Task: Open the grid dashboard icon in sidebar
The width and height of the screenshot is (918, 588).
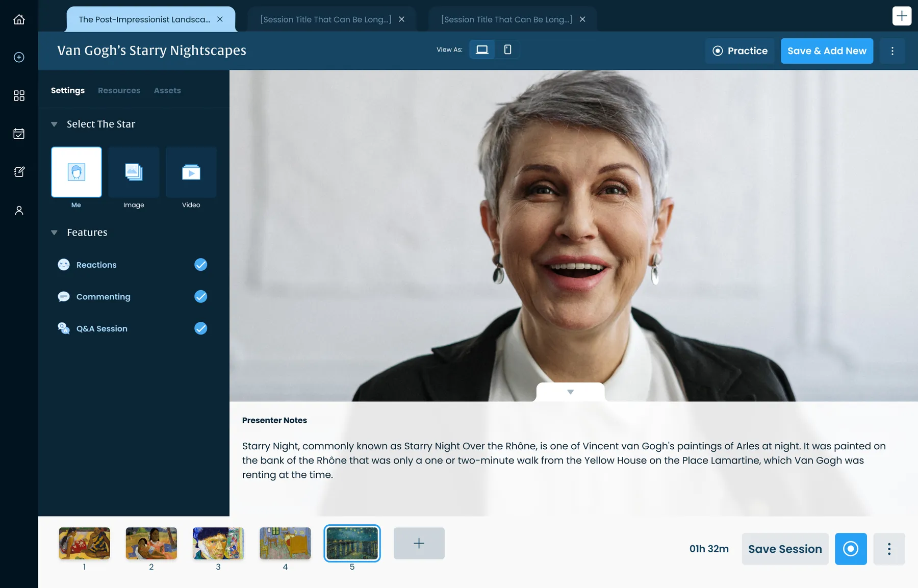Action: (x=19, y=95)
